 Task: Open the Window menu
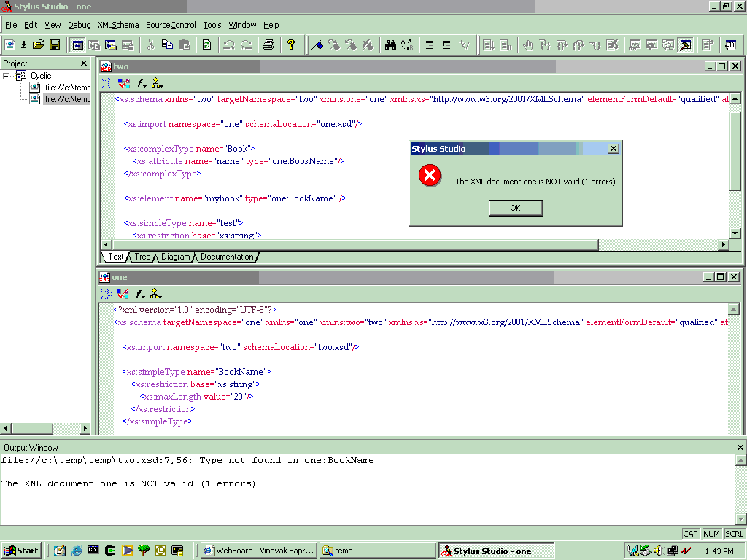coord(242,25)
